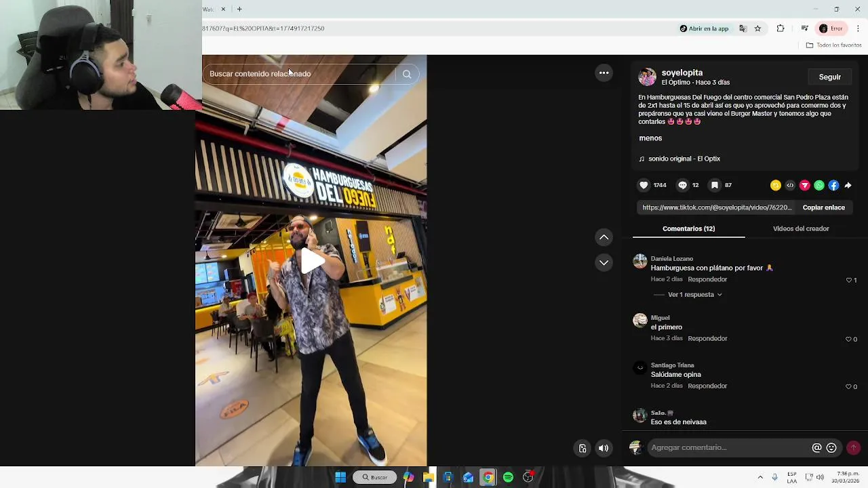The width and height of the screenshot is (868, 488).
Task: Open Chrome translate page icon
Action: click(x=743, y=28)
